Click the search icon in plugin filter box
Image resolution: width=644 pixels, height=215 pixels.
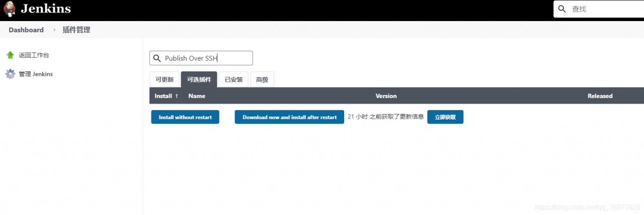pos(157,58)
